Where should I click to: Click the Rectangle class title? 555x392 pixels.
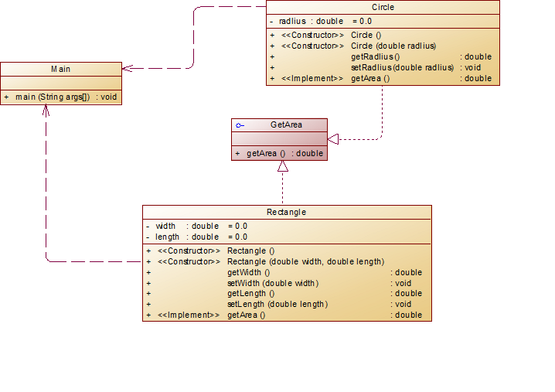(x=286, y=212)
